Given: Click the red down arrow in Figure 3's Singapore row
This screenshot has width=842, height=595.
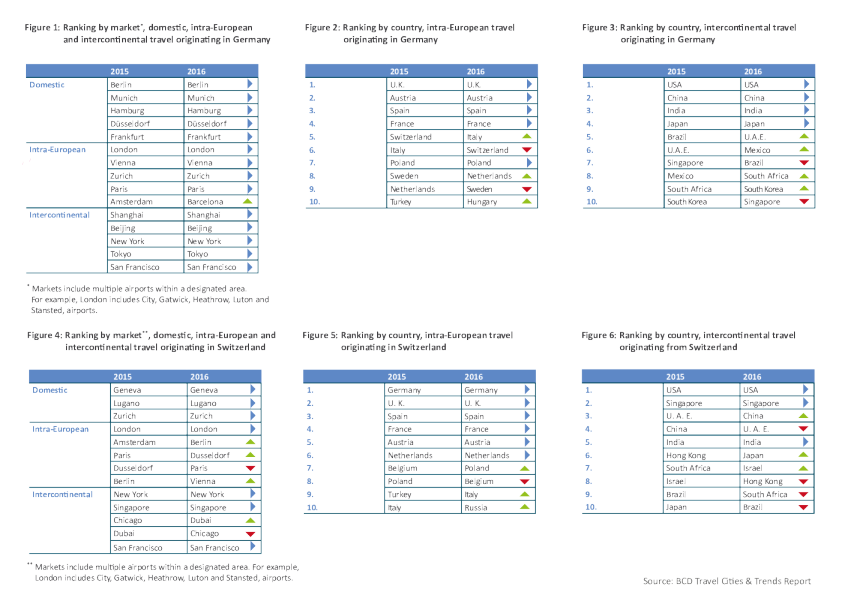Looking at the screenshot, I should (805, 201).
